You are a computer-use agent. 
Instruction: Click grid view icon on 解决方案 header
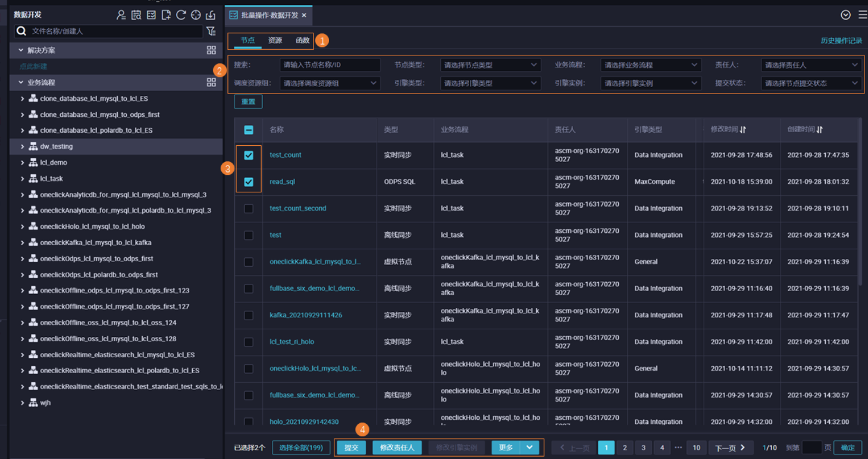tap(211, 51)
